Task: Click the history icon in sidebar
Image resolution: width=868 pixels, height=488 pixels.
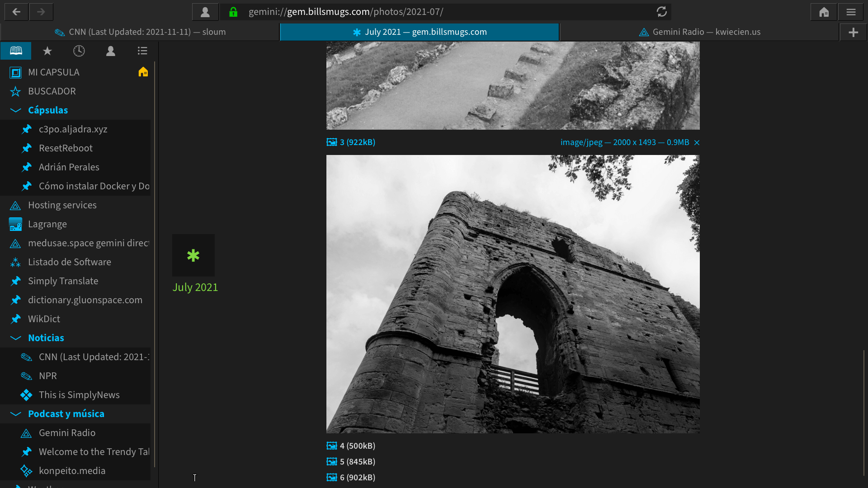Action: pyautogui.click(x=79, y=51)
